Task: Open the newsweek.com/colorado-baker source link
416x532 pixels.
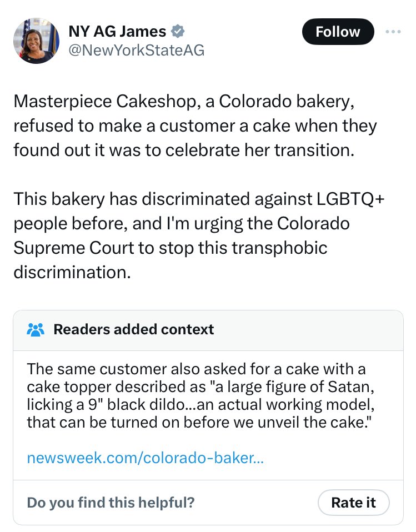Action: point(145,458)
